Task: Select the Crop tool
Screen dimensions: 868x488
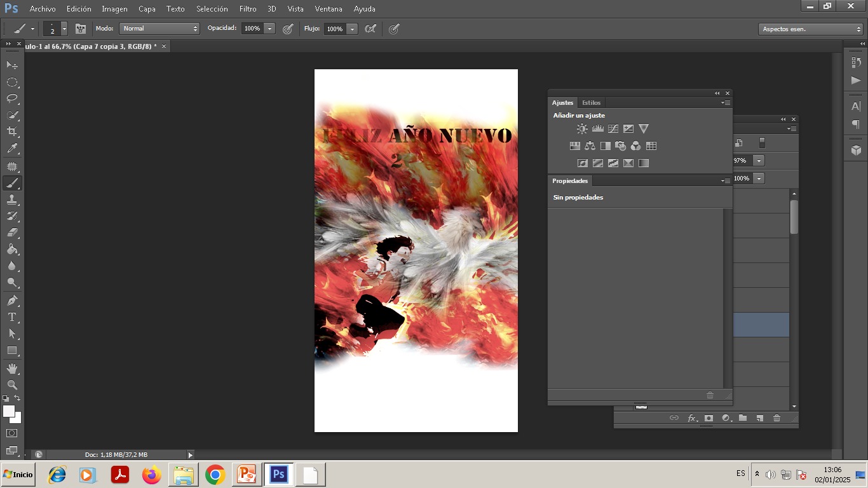Action: (x=12, y=132)
